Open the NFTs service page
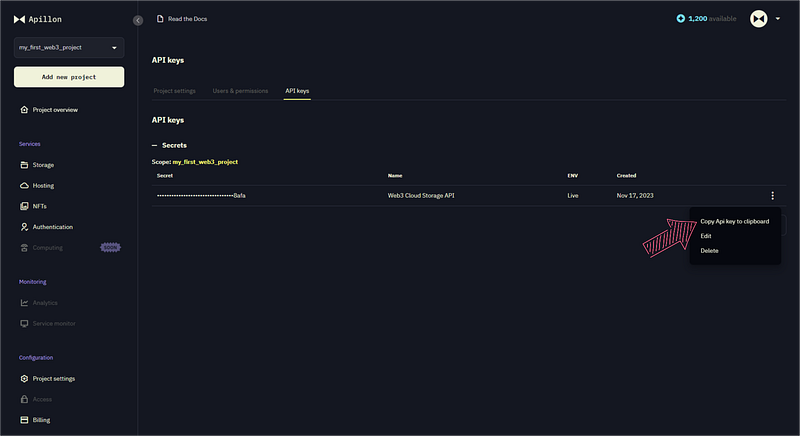 pyautogui.click(x=39, y=206)
